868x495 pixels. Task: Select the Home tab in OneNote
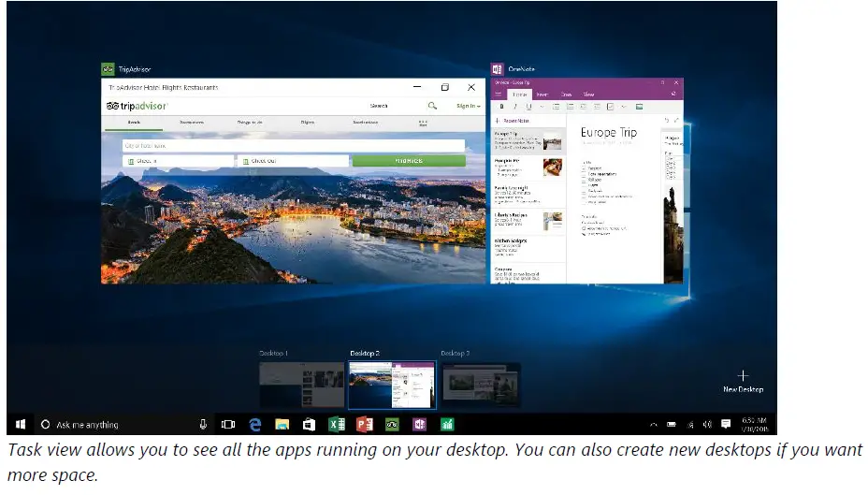coord(519,95)
